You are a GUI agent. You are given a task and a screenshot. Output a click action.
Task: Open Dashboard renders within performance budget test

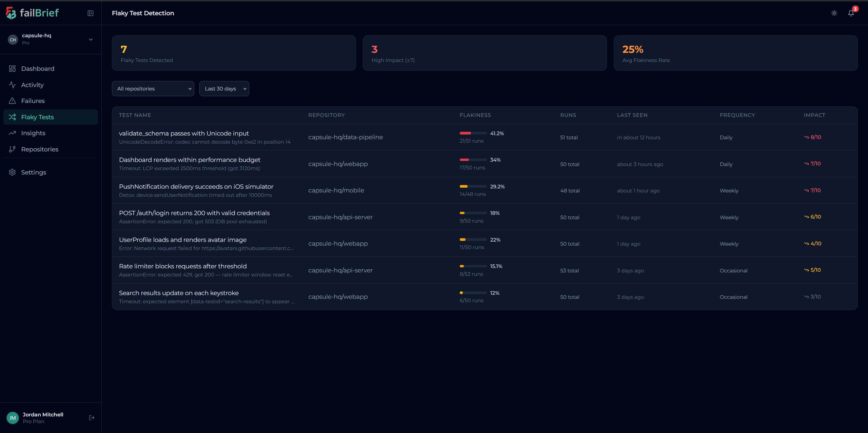pyautogui.click(x=190, y=160)
